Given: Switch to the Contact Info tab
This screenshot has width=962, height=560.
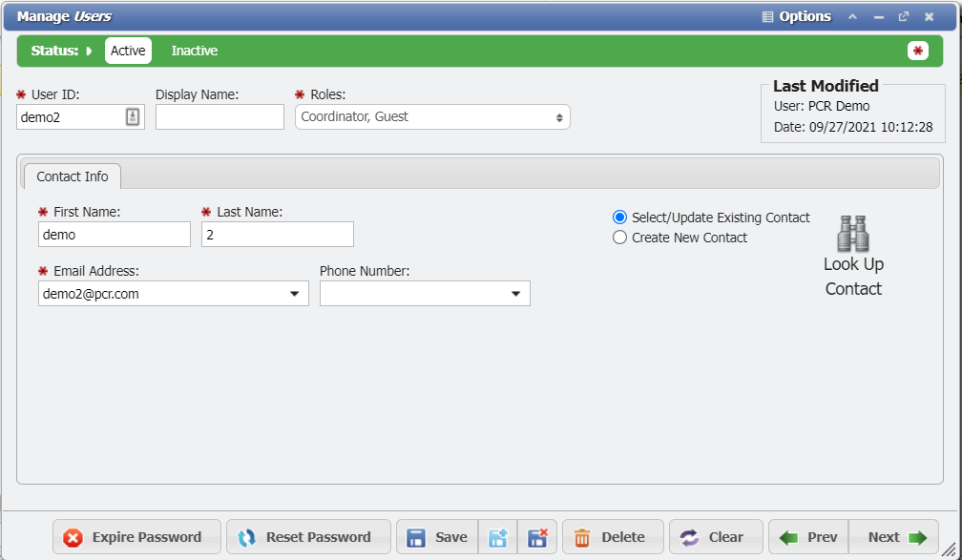Looking at the screenshot, I should [x=73, y=176].
